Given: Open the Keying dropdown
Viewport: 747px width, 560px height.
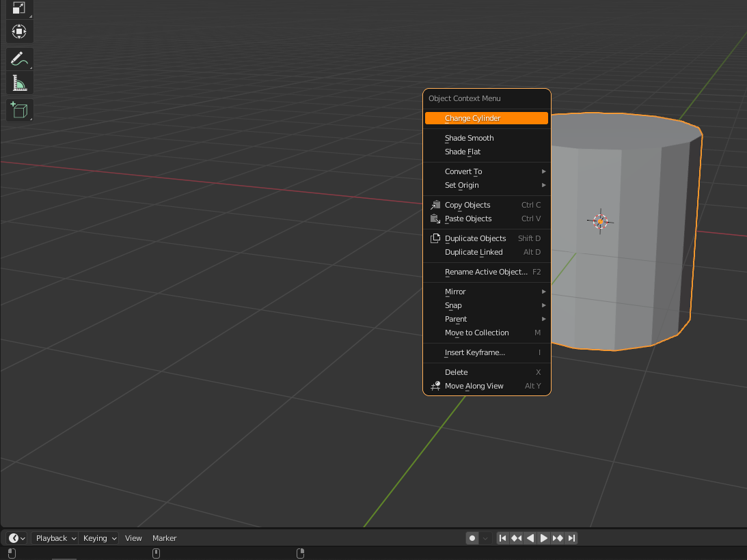Looking at the screenshot, I should pyautogui.click(x=99, y=538).
